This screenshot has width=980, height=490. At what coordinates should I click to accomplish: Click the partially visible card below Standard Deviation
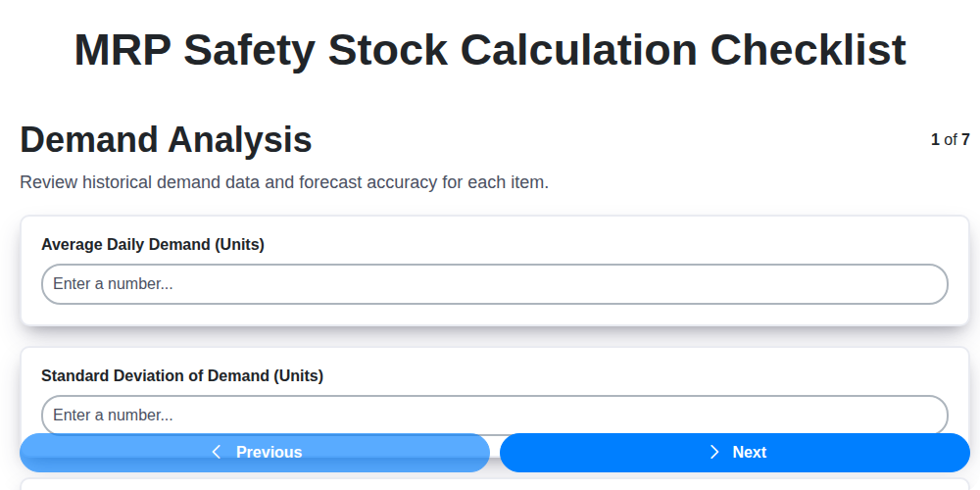point(494,483)
